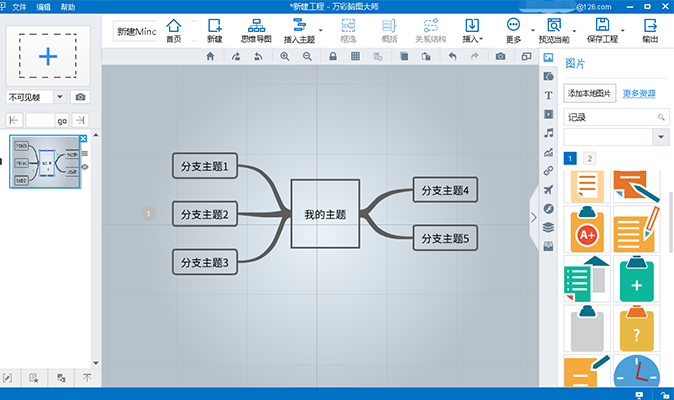Click the 添加本地图片 button

(589, 93)
